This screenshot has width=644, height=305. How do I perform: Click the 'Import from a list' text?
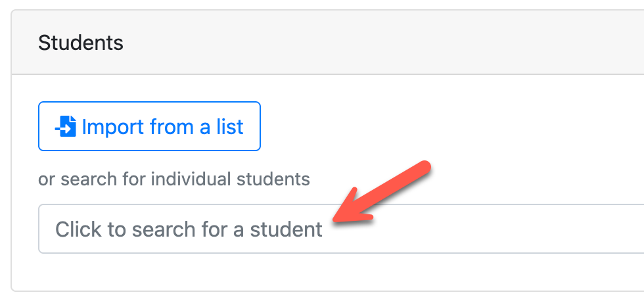click(162, 126)
